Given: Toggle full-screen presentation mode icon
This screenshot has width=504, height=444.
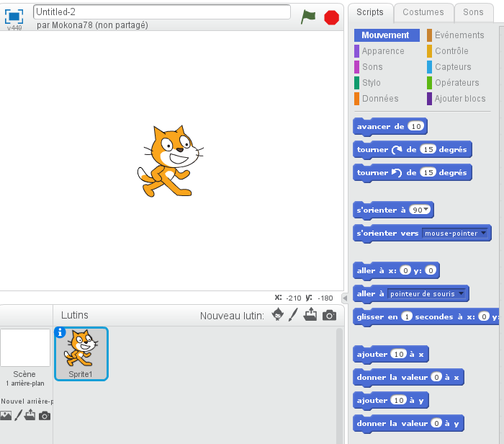Looking at the screenshot, I should tap(14, 17).
